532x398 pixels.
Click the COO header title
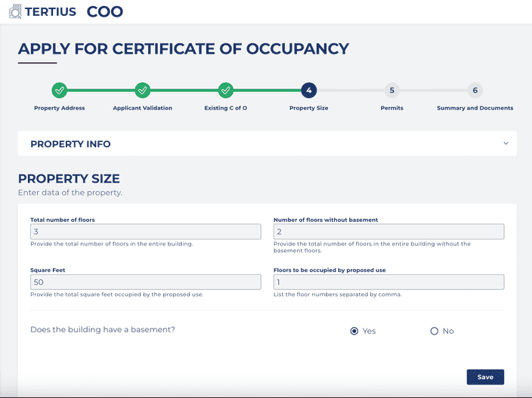(104, 11)
